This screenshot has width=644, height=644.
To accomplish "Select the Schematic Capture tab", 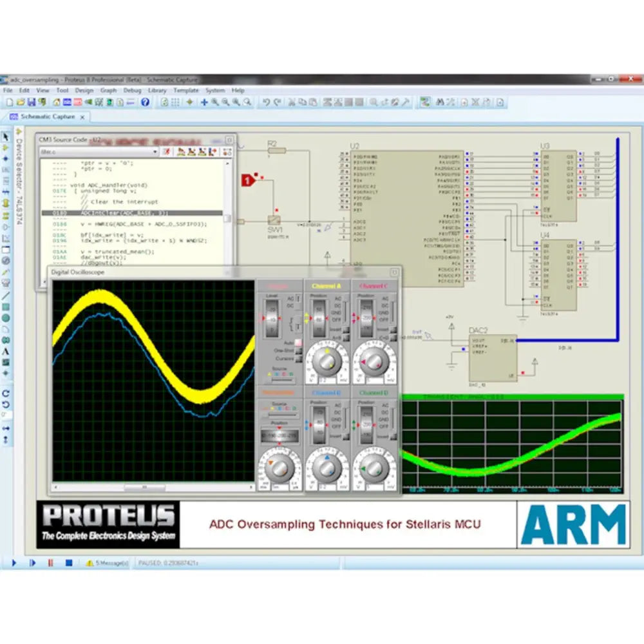I will (x=48, y=117).
